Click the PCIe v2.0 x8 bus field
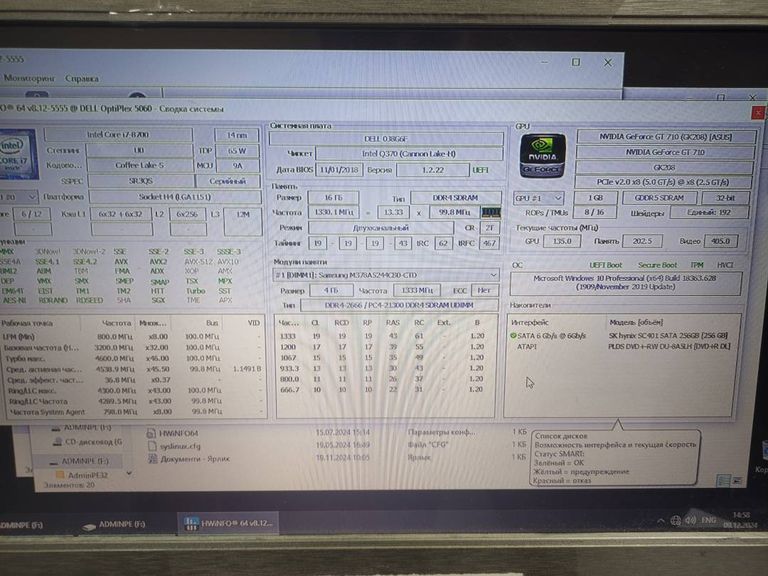Viewport: 768px width, 576px height. point(663,182)
